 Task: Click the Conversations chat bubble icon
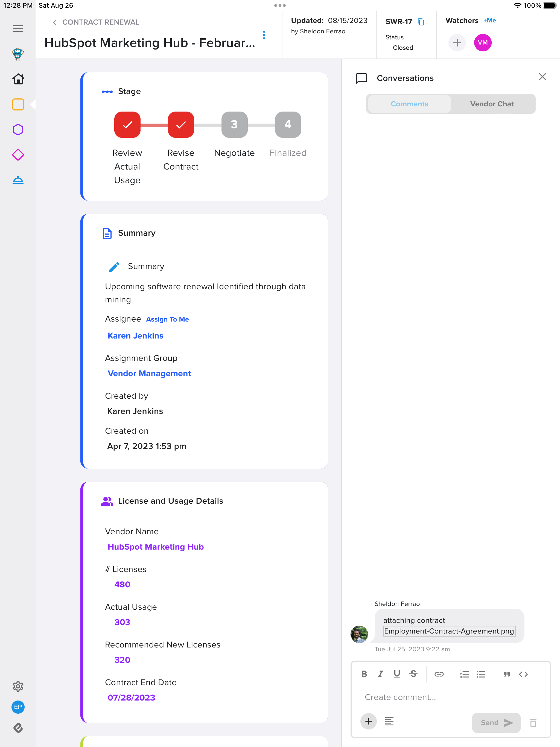click(361, 78)
